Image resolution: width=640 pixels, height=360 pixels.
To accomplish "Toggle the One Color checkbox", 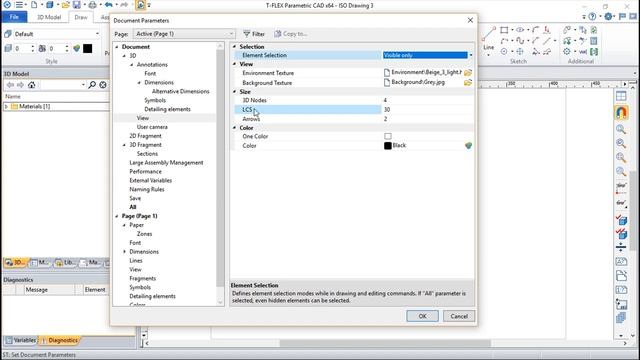I will 388,136.
